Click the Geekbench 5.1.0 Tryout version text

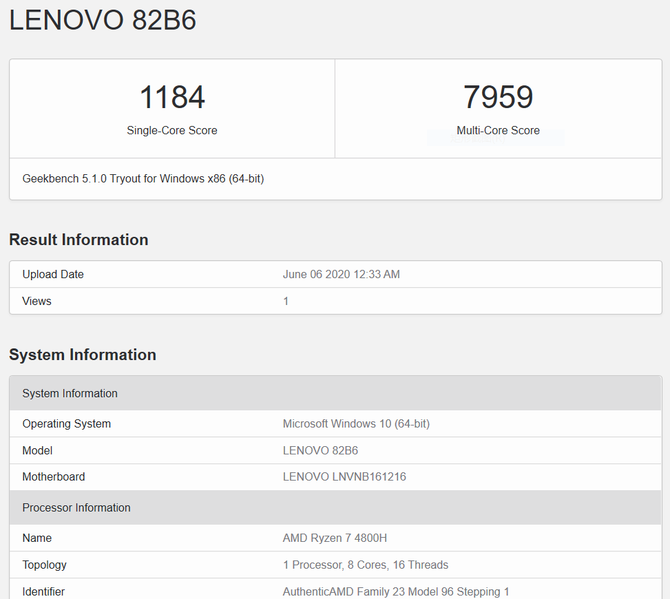143,179
